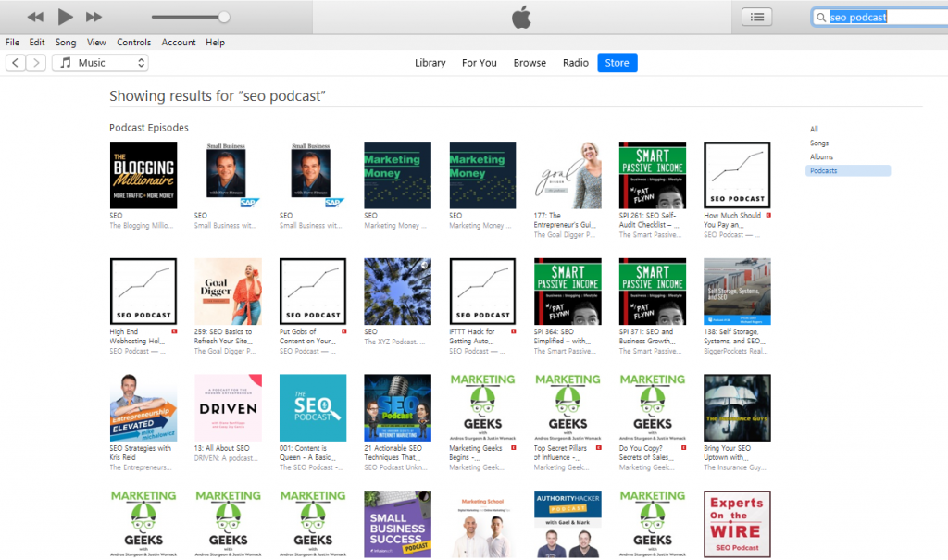Switch to the Radio tab
This screenshot has height=560, width=948.
(x=576, y=63)
